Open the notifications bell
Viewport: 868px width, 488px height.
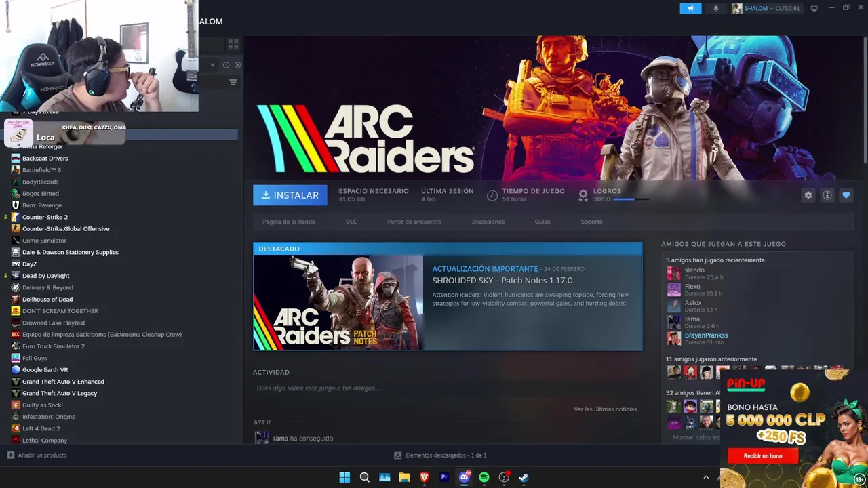pyautogui.click(x=716, y=8)
